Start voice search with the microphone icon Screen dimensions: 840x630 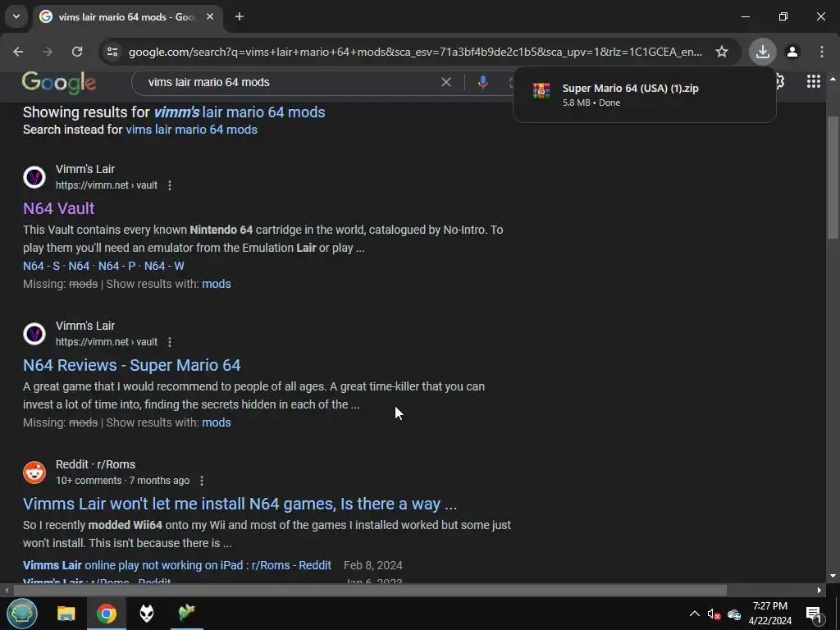[x=482, y=82]
